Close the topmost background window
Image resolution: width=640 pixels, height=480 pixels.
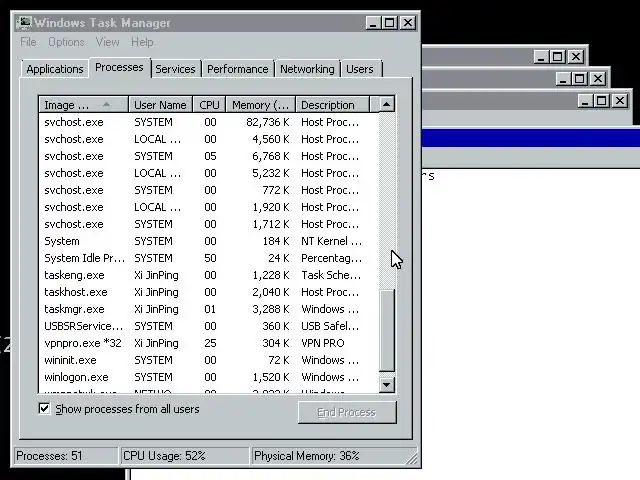pyautogui.click(x=576, y=56)
